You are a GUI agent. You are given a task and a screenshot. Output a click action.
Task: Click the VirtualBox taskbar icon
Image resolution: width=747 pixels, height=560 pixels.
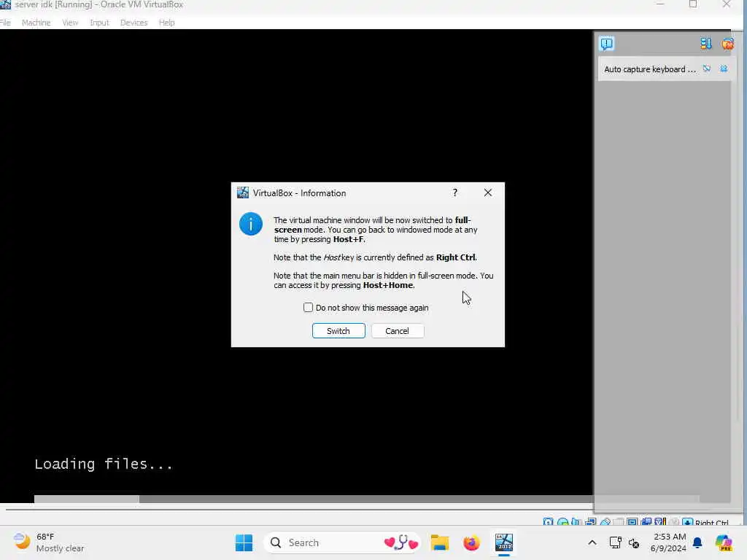(x=503, y=542)
